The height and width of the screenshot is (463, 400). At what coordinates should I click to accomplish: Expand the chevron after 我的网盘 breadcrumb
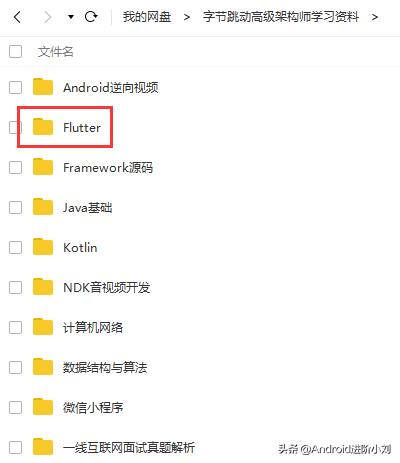click(x=187, y=17)
